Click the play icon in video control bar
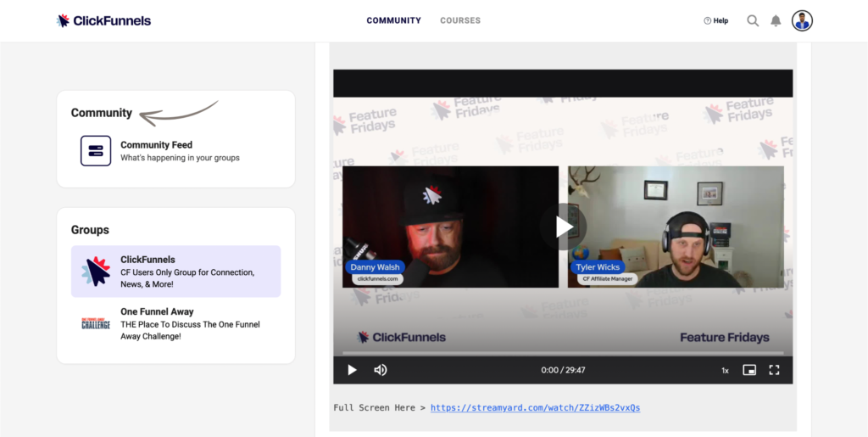The width and height of the screenshot is (868, 437). click(x=352, y=370)
